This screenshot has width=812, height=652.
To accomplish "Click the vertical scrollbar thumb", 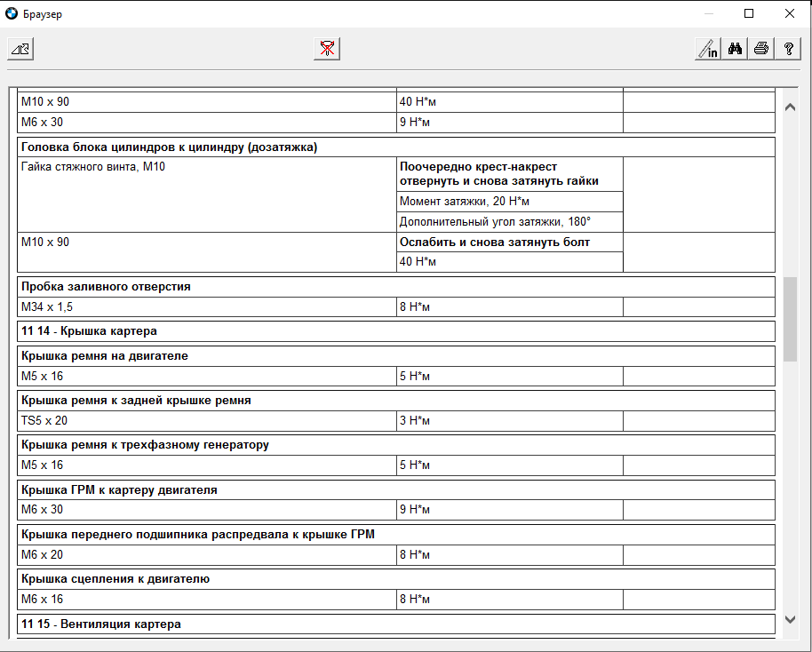I will (790, 319).
